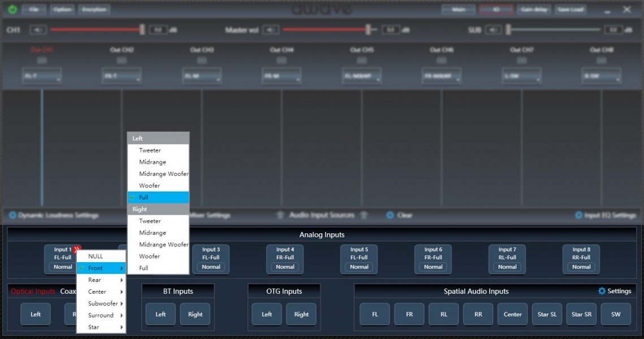
Task: Open Dynamic Loudness Settings gear
Action: coord(12,215)
